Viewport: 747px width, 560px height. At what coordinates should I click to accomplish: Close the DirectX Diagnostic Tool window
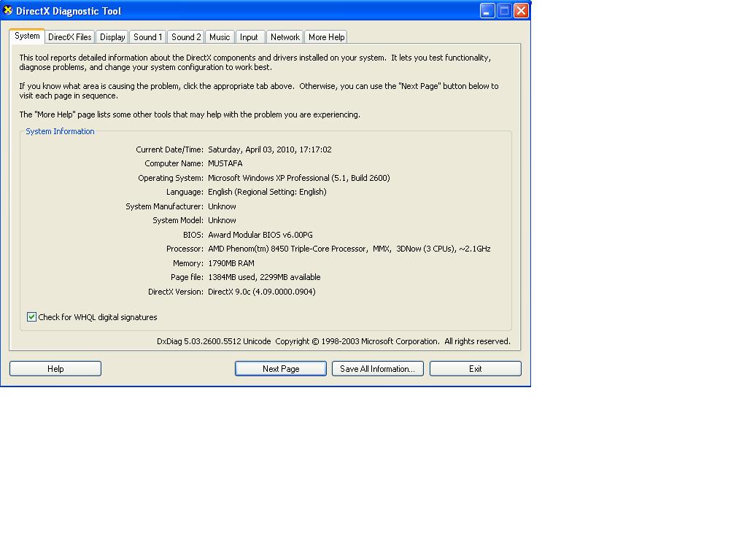point(521,11)
